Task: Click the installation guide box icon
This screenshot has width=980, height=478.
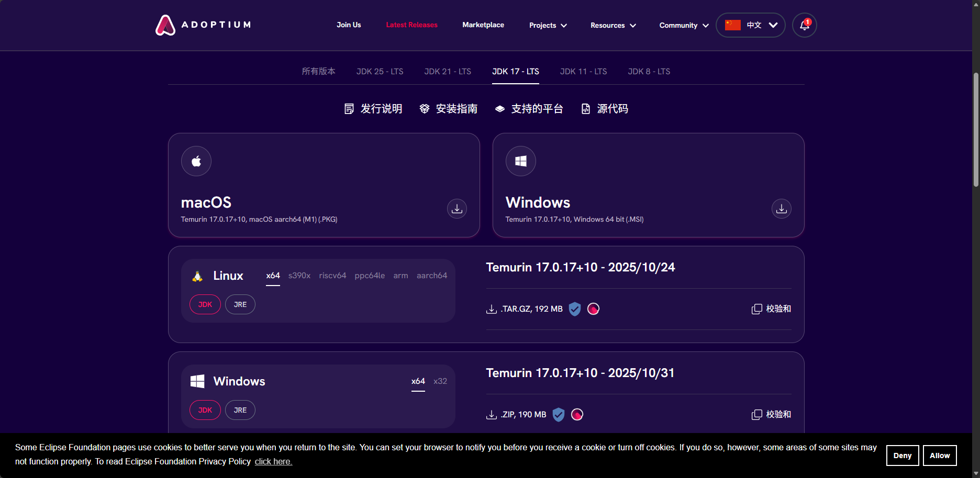Action: [425, 109]
